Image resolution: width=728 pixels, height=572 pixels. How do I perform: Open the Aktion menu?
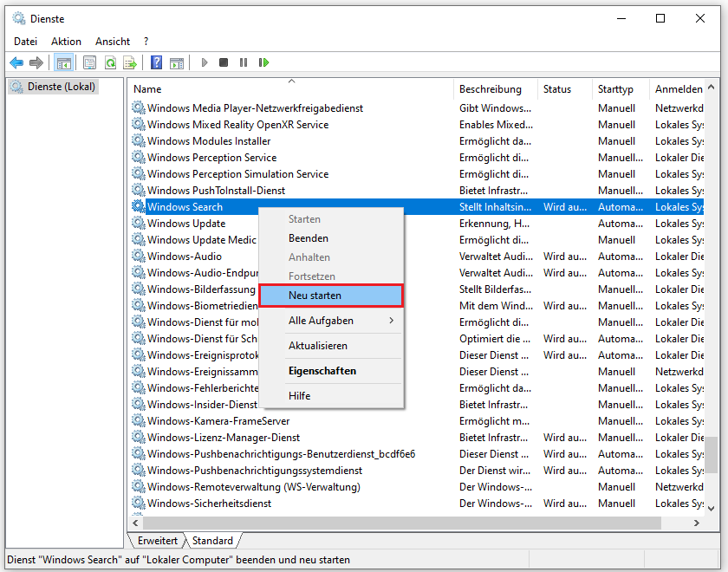click(x=66, y=41)
